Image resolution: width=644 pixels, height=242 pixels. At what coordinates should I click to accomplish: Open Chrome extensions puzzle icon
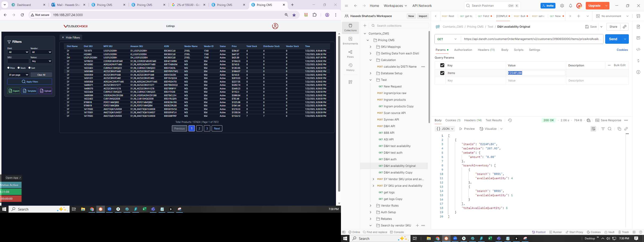pyautogui.click(x=314, y=15)
